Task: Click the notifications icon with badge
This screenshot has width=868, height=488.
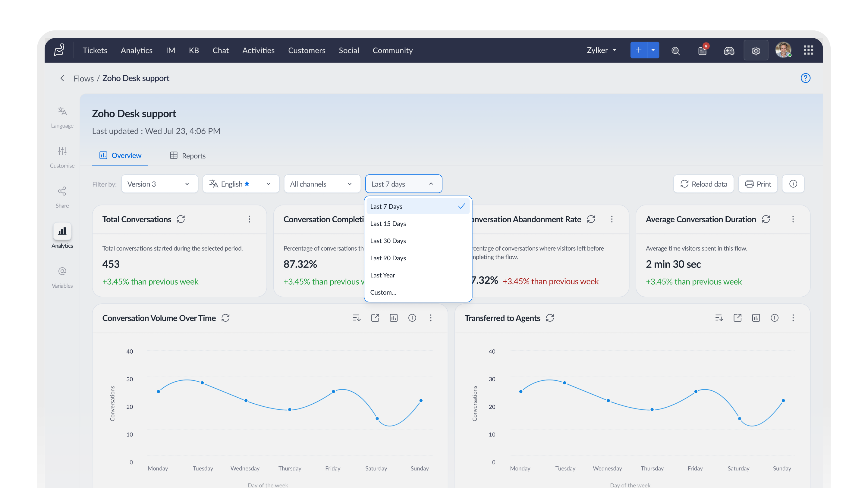Action: click(x=703, y=50)
